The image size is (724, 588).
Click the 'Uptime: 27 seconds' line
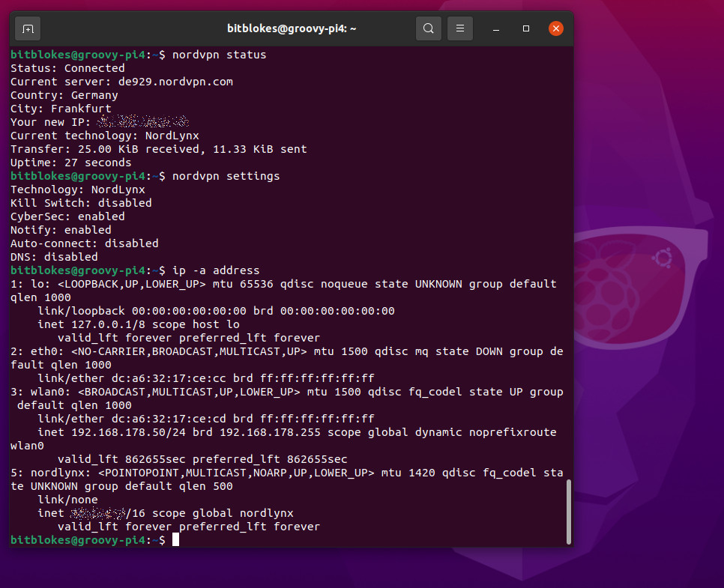[x=71, y=163]
